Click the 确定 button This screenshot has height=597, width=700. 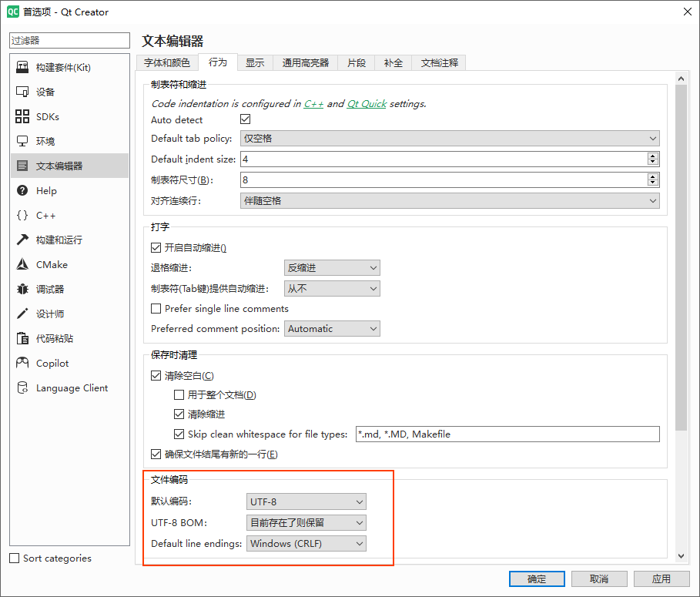coord(537,579)
